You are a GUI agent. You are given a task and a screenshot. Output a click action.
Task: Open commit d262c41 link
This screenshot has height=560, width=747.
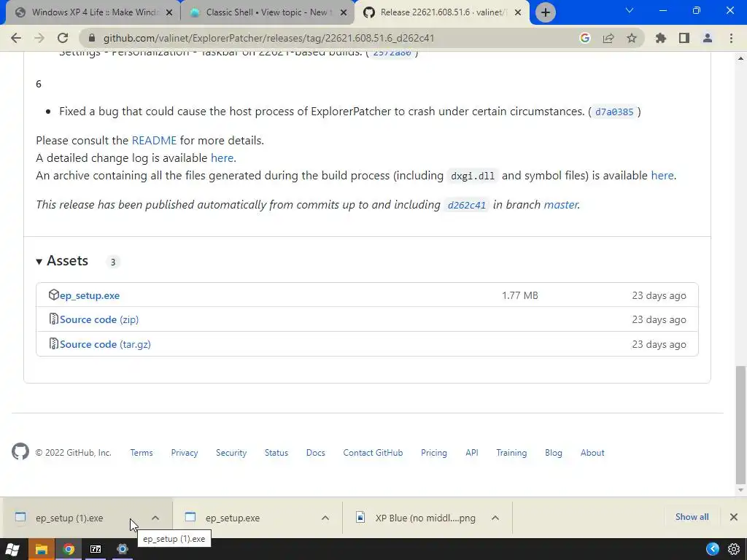point(466,205)
